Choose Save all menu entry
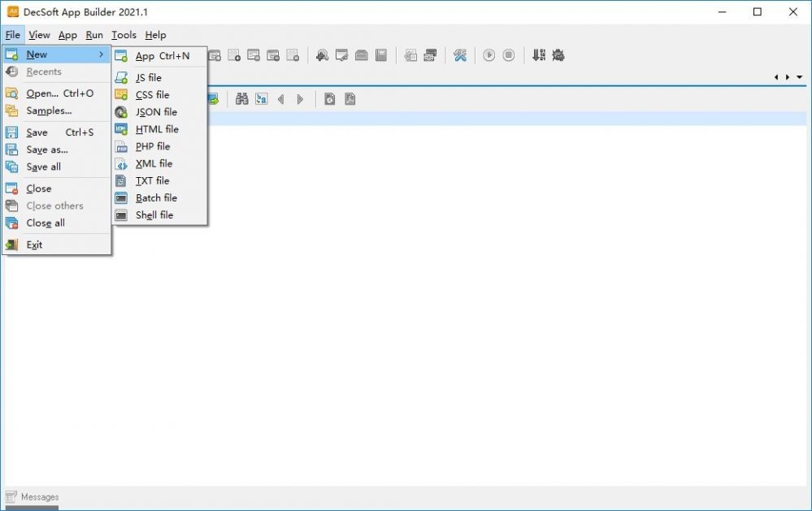 click(57, 167)
